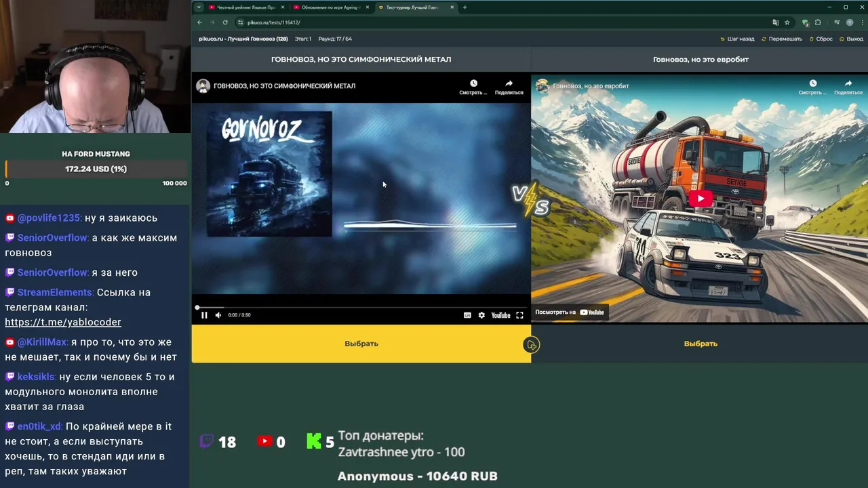Viewport: 868px width, 488px height.
Task: Click left heading 'ГОВНОВОЗ, НО ЭТО СИМФОНИЧЕСКИЙ МЕТАЛ'
Action: [x=361, y=59]
